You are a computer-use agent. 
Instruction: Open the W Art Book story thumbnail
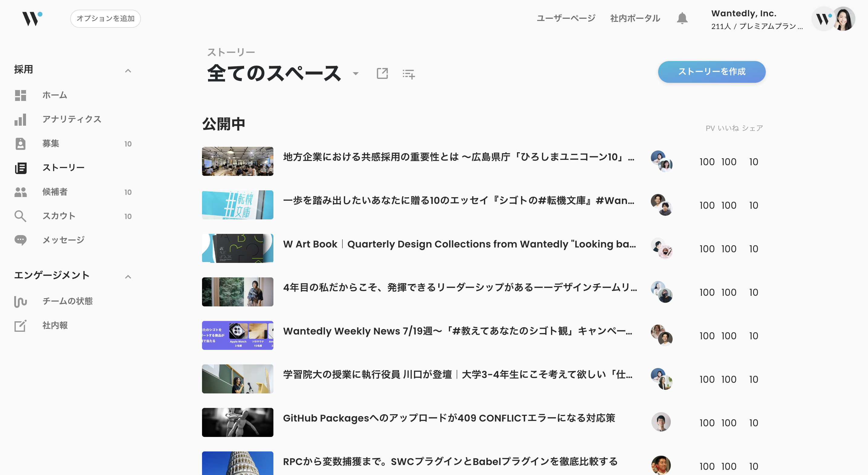point(237,248)
